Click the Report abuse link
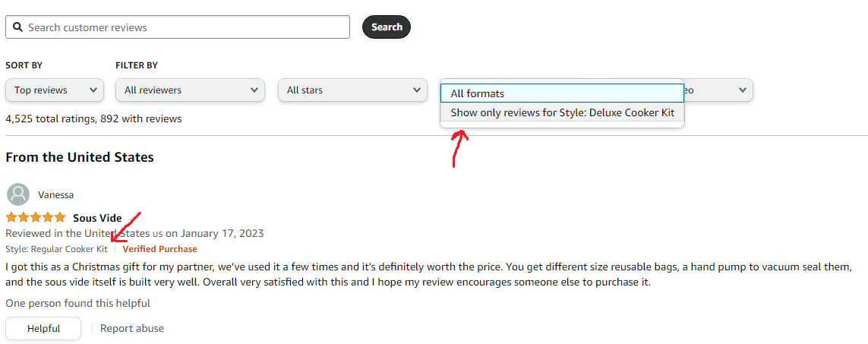This screenshot has width=868, height=344. (x=132, y=328)
